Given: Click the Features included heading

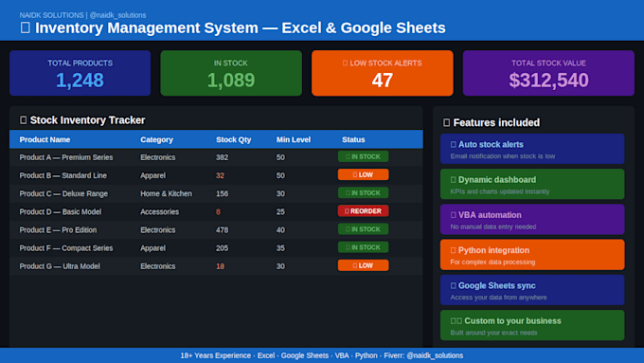Looking at the screenshot, I should click(x=492, y=122).
